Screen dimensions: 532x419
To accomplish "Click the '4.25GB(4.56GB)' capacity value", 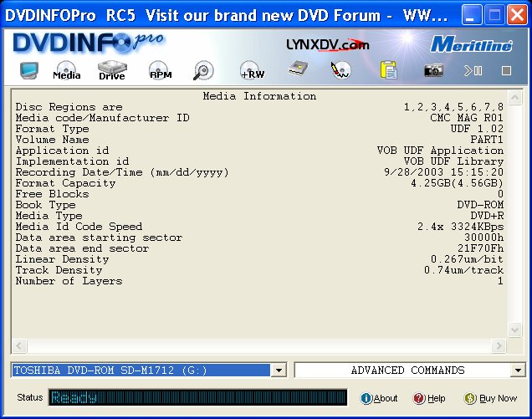I will click(457, 183).
